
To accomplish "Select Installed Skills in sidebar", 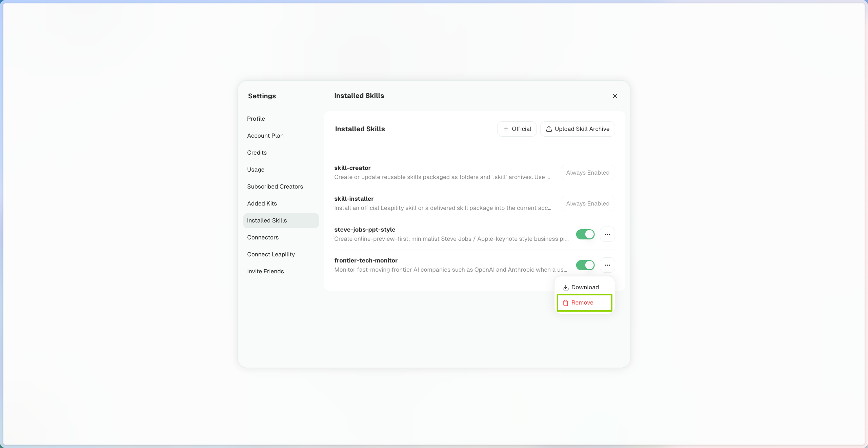I will tap(281, 220).
